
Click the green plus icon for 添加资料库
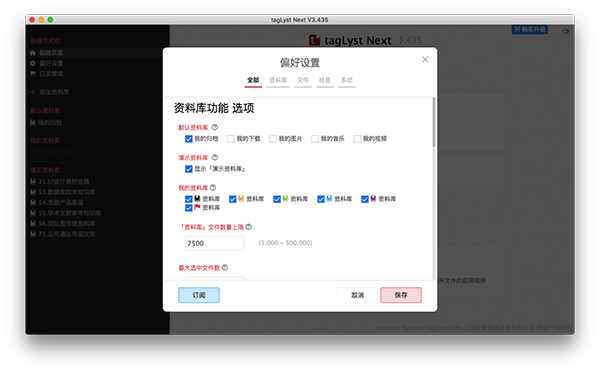pyautogui.click(x=33, y=92)
